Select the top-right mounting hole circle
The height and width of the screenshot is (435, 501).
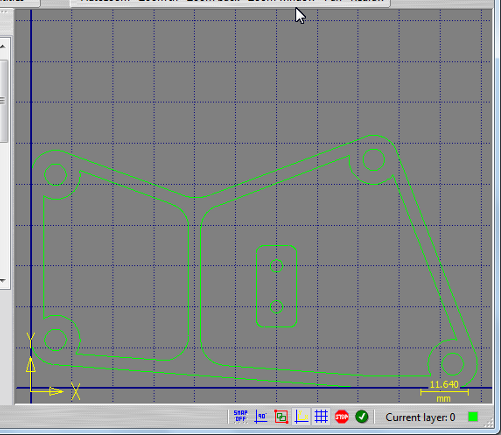tap(374, 160)
